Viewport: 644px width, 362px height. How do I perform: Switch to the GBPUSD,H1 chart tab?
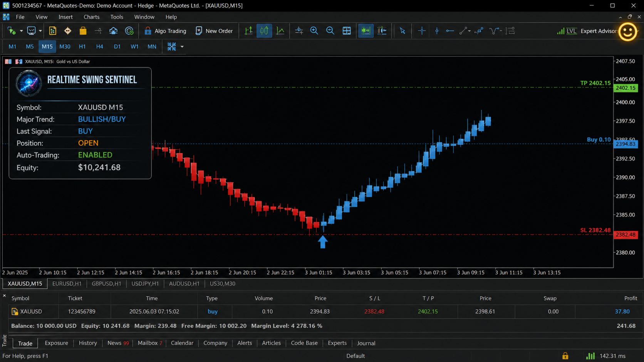tap(106, 284)
